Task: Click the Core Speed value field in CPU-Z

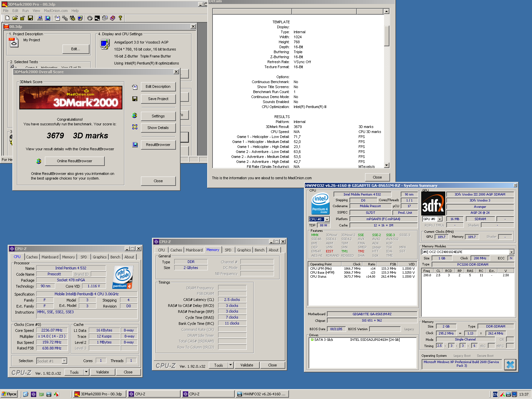Action: 52,330
